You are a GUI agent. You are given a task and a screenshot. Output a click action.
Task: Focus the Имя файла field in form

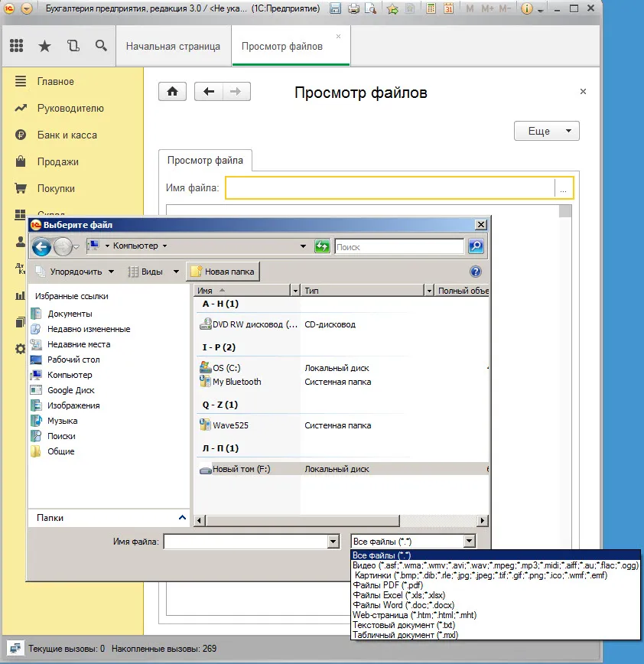coord(390,187)
